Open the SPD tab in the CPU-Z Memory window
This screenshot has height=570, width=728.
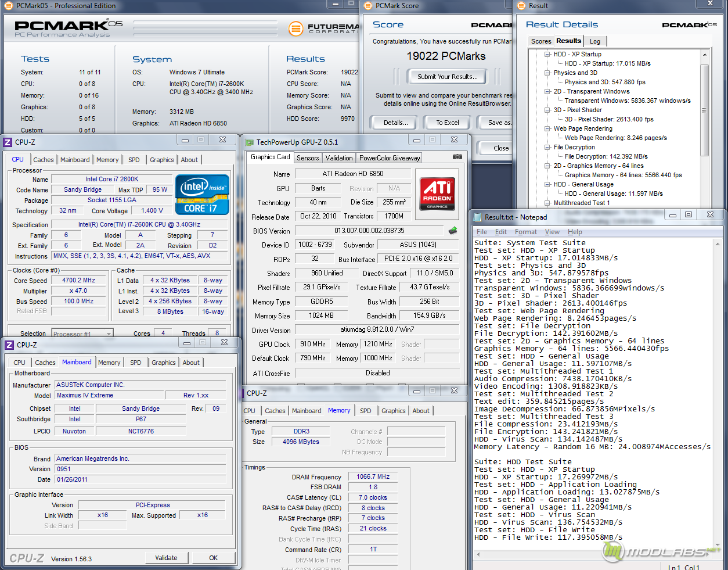(x=366, y=411)
